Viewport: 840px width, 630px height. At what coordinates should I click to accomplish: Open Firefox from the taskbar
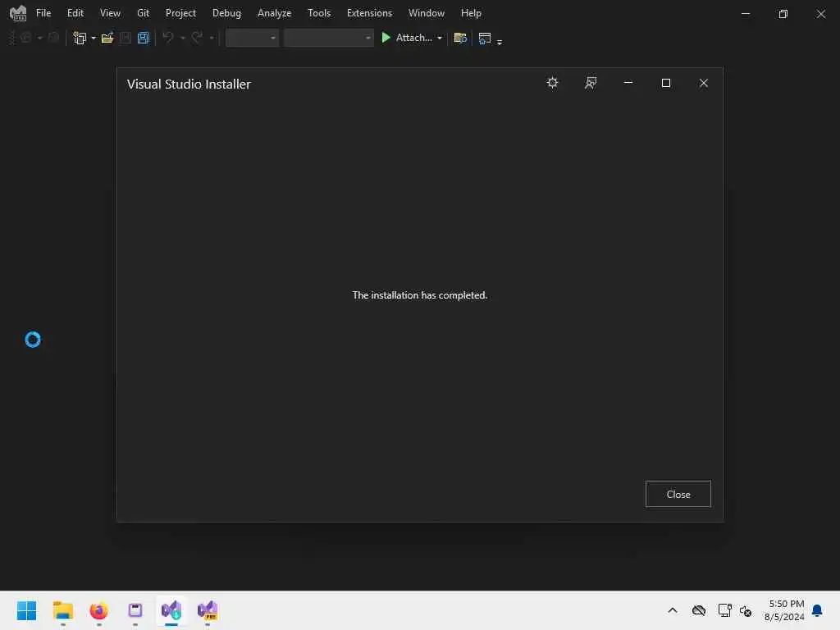coord(98,610)
